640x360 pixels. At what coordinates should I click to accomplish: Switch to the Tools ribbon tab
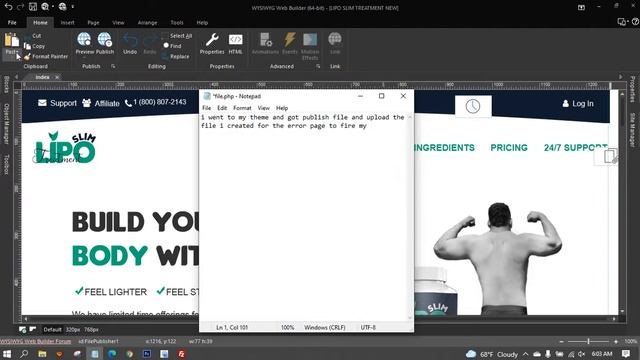(x=177, y=22)
